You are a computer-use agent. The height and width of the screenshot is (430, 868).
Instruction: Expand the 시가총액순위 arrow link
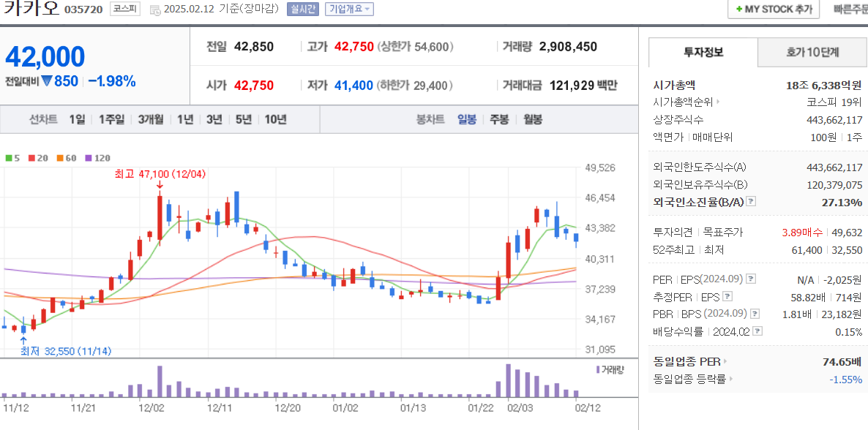pyautogui.click(x=719, y=102)
